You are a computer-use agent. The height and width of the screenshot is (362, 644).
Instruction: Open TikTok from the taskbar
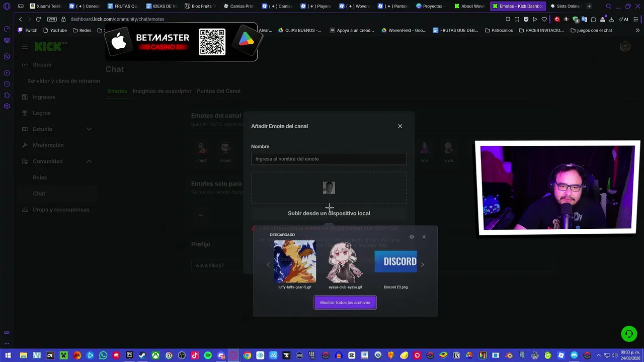[195, 355]
